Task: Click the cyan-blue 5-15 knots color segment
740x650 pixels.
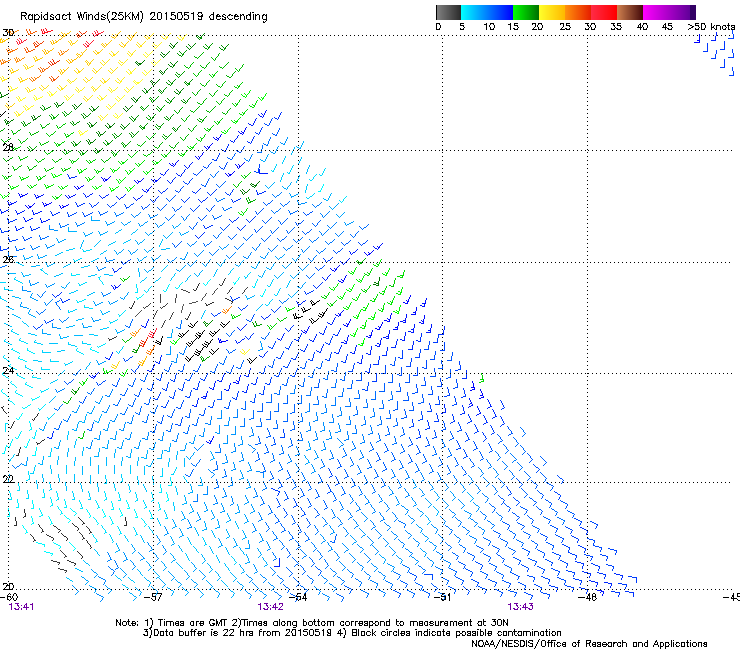Action: pyautogui.click(x=487, y=12)
